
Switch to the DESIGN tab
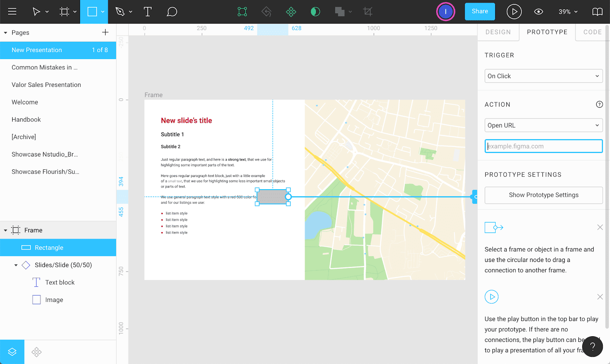(x=498, y=32)
